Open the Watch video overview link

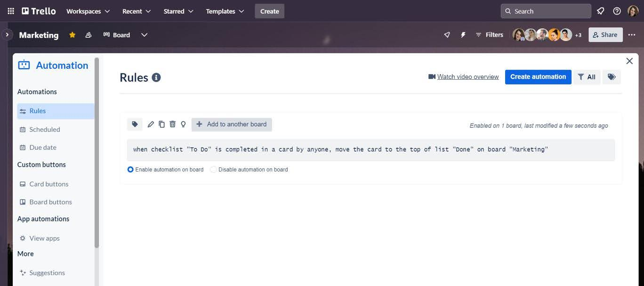(x=467, y=77)
